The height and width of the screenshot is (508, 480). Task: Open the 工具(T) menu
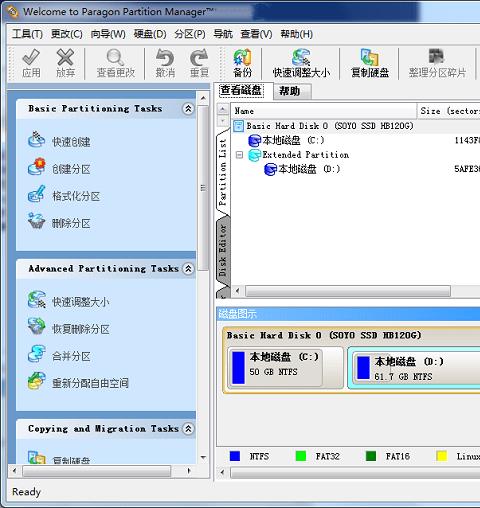point(27,34)
